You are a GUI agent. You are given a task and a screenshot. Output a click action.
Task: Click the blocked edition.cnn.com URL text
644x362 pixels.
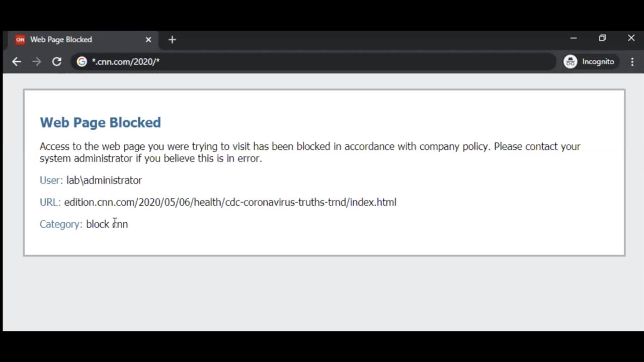(230, 202)
